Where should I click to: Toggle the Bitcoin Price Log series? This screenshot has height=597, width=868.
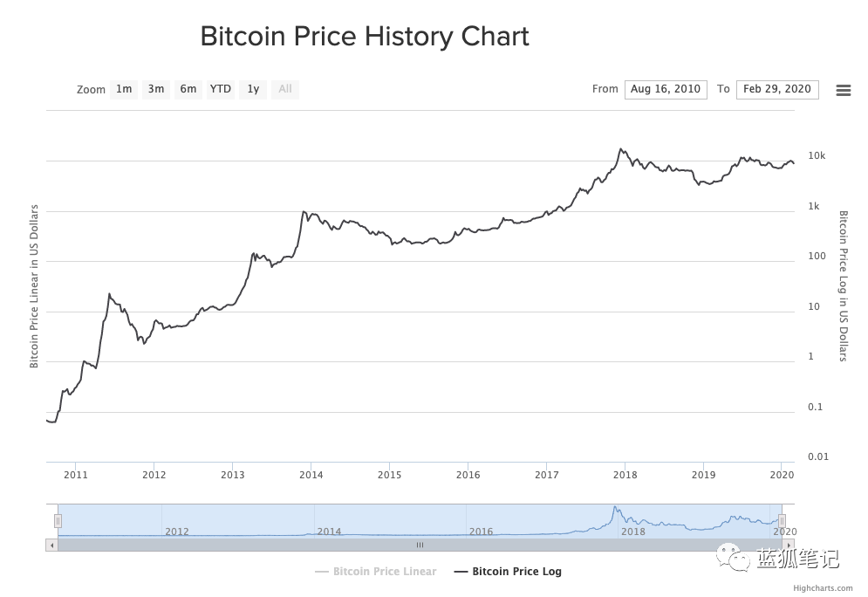(508, 572)
